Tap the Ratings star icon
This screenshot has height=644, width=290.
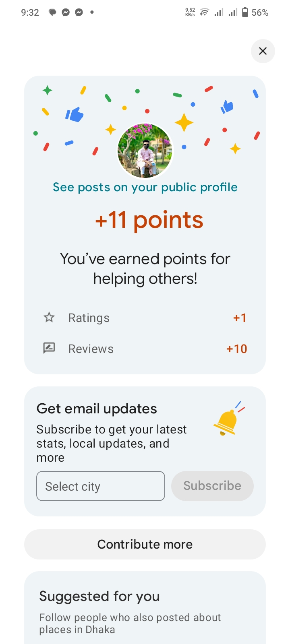49,318
